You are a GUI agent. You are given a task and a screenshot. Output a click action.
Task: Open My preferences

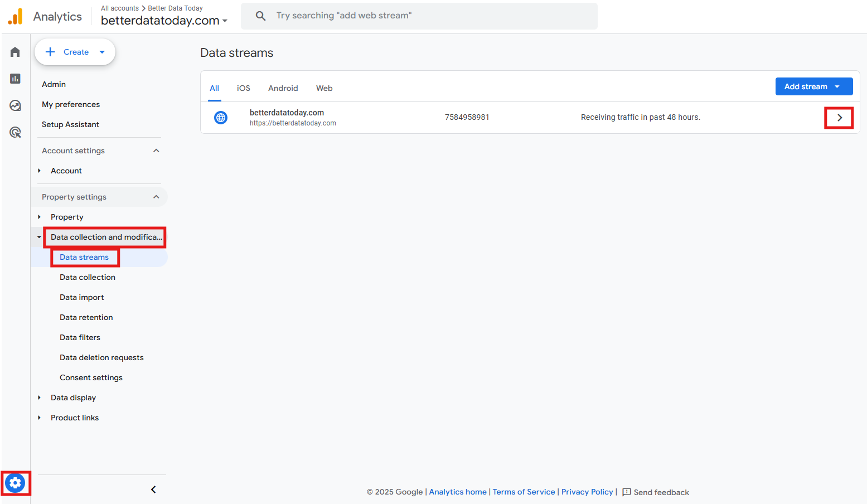tap(71, 104)
